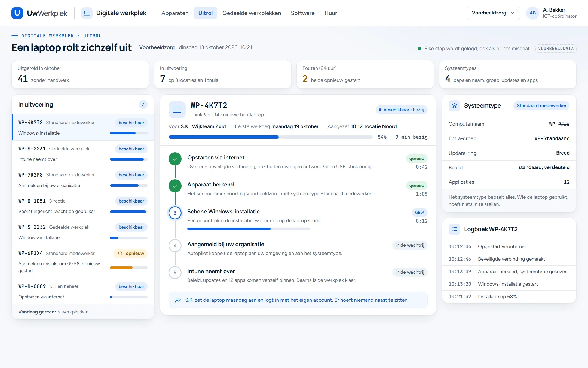588x368 pixels.
Task: Click the green checkmark for Opstarten via internet
Action: click(175, 159)
